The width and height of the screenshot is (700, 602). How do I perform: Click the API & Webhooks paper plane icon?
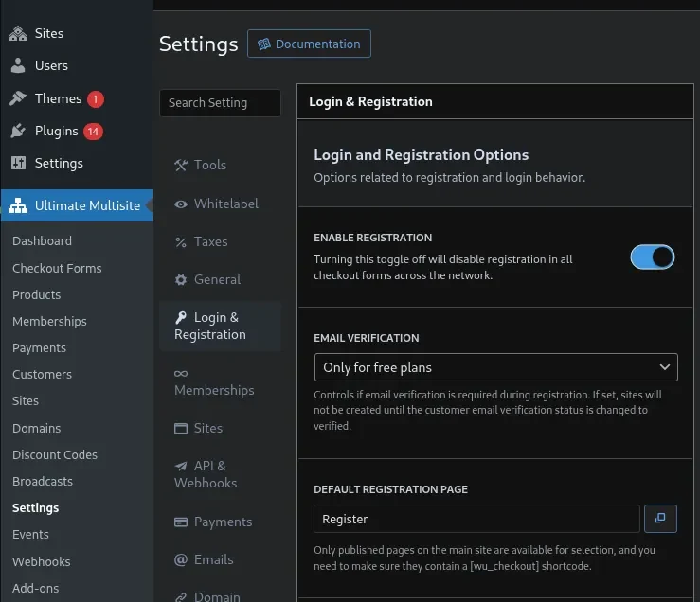181,466
